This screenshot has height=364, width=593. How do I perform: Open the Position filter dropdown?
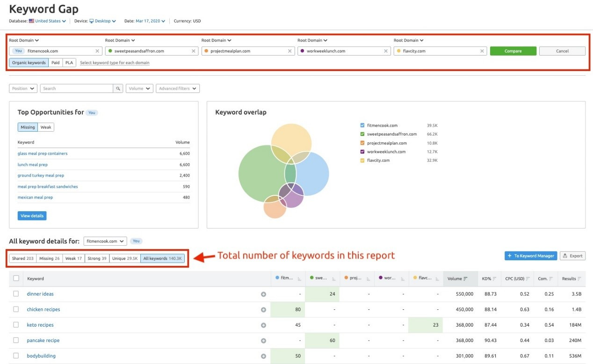23,88
